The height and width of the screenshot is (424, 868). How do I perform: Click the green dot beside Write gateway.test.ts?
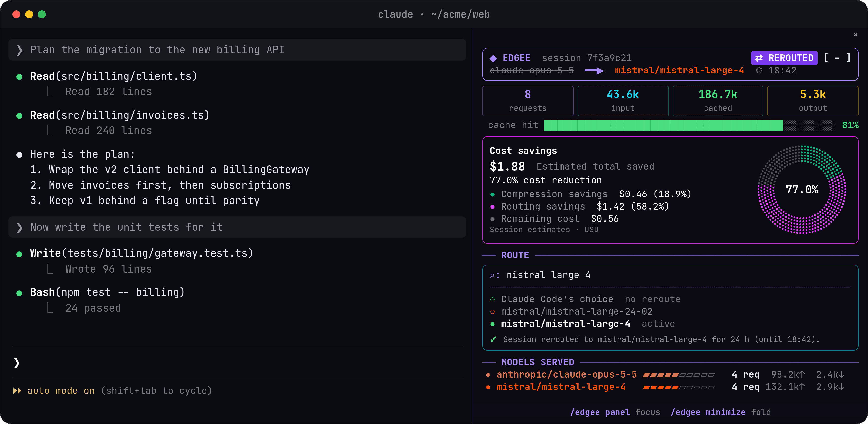pos(19,254)
